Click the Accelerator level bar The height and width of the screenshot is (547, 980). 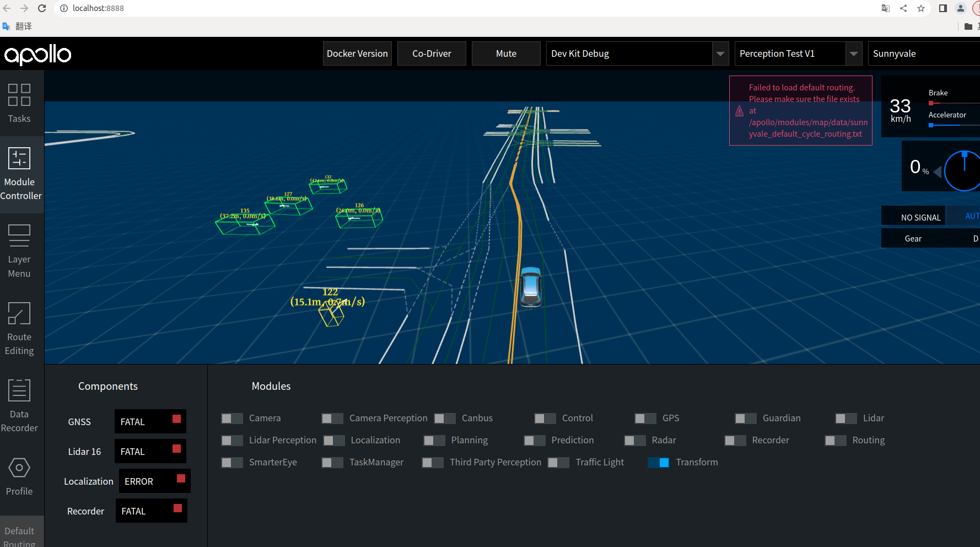pos(954,125)
